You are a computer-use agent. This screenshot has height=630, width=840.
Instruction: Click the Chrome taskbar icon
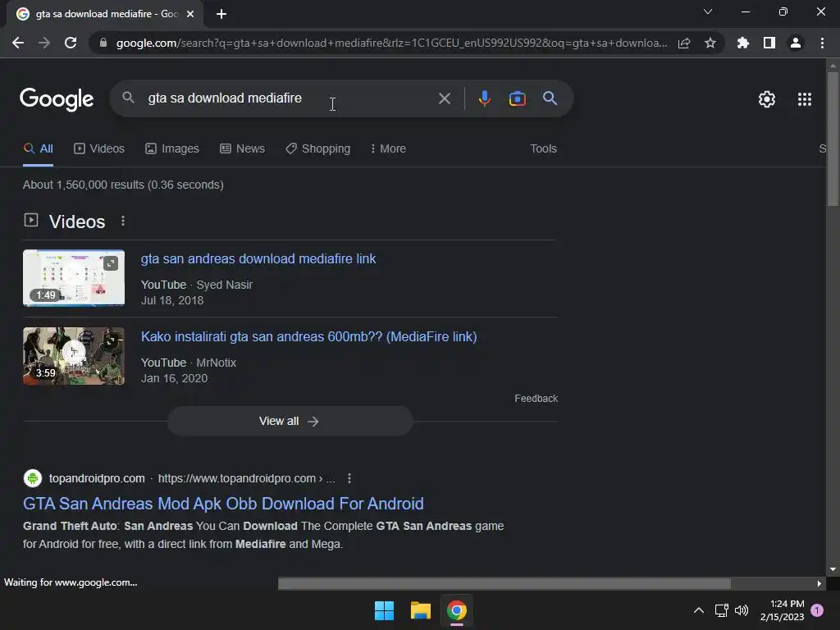456,610
